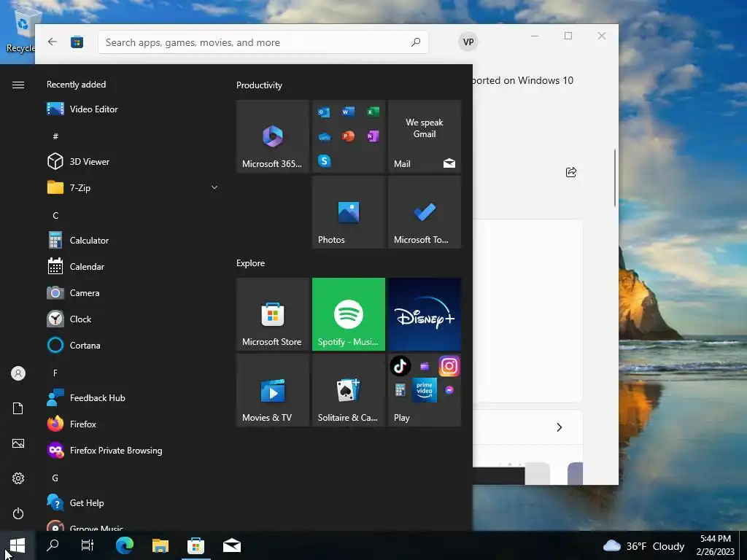Launch Microsoft Edge from taskbar
Screen dimensions: 747x560
coord(125,545)
